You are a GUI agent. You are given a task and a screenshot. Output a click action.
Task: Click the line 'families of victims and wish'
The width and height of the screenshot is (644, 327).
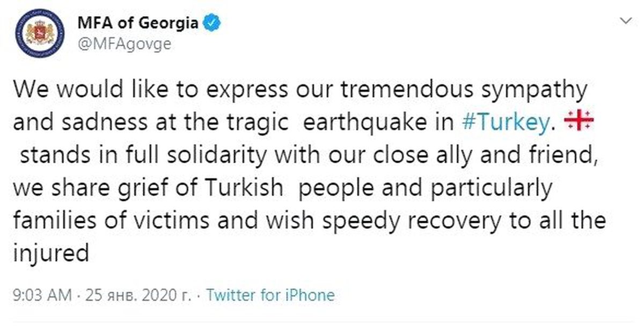[309, 221]
